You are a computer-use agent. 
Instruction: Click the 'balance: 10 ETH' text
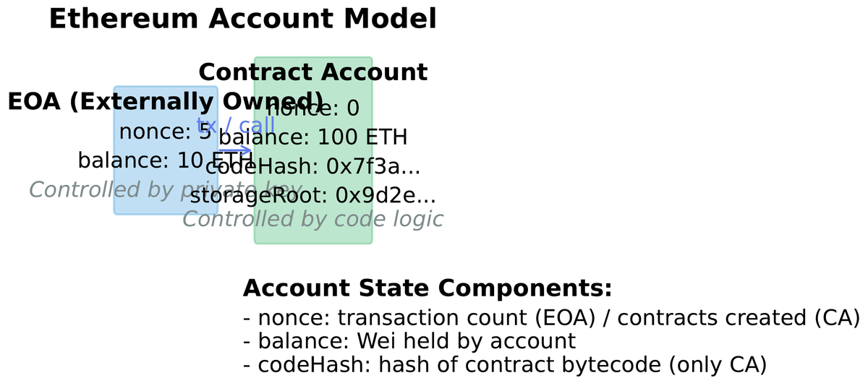pyautogui.click(x=165, y=160)
